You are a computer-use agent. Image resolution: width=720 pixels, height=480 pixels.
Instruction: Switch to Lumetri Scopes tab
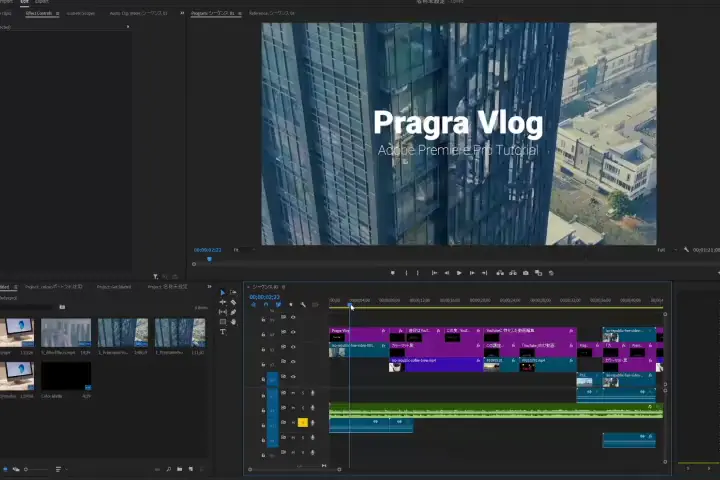(x=81, y=13)
